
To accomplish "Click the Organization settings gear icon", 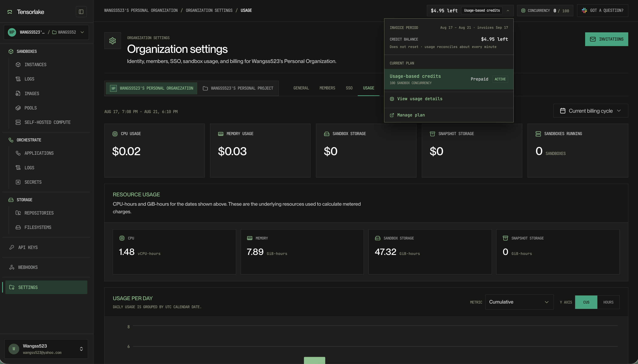I will click(113, 41).
